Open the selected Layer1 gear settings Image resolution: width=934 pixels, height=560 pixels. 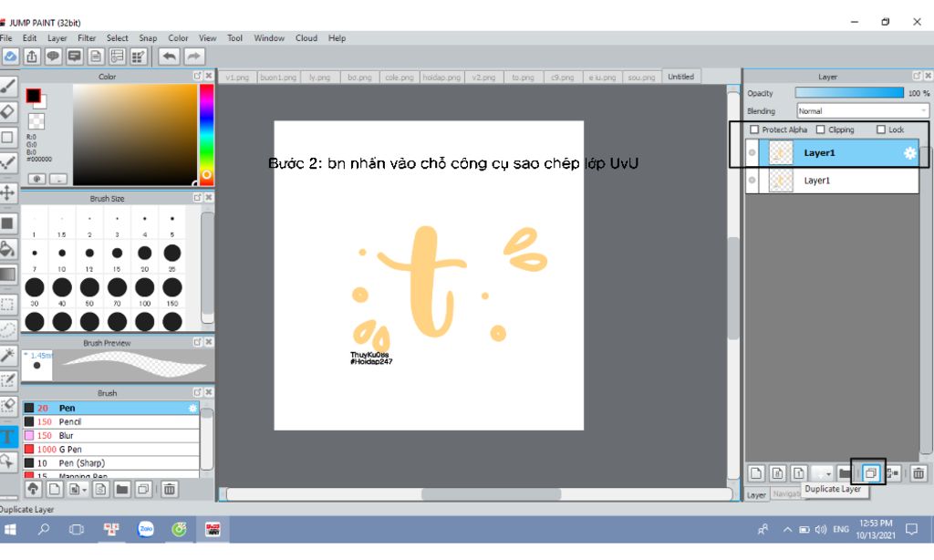(909, 153)
